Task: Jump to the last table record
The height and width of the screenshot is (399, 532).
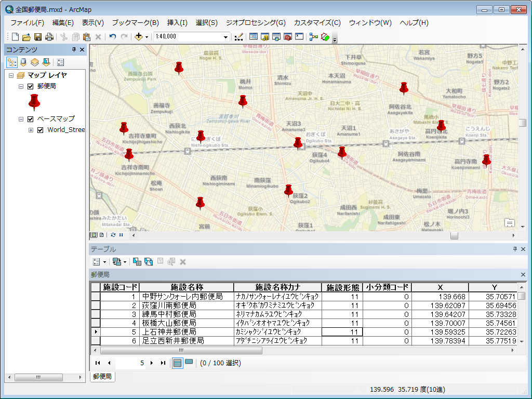Action: 163,363
